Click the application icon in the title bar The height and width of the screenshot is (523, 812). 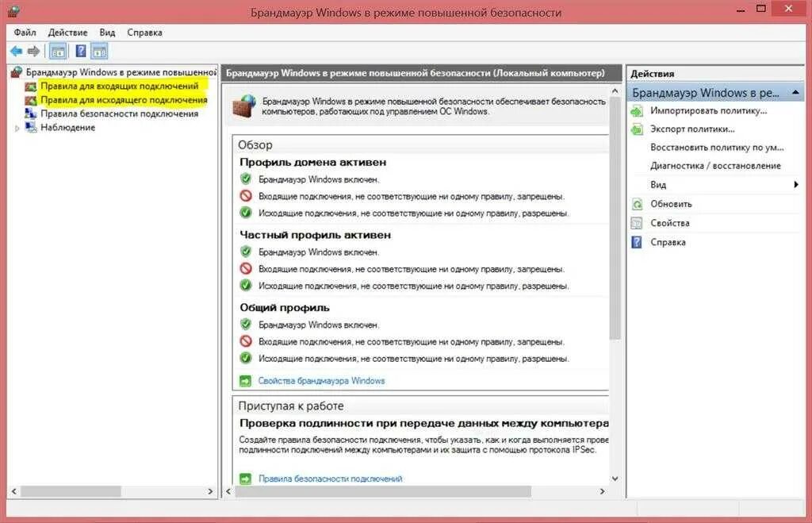click(14, 11)
